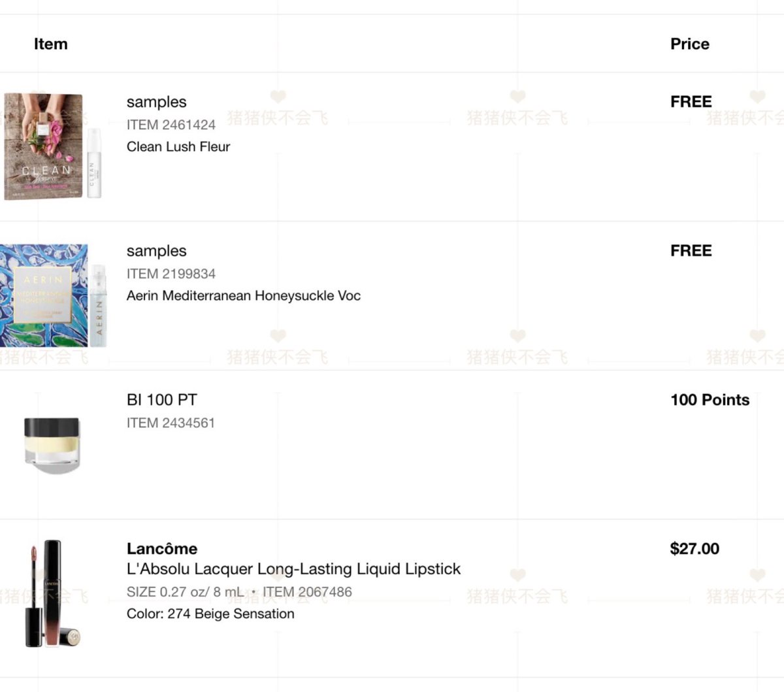784x692 pixels.
Task: Click the Price column header
Action: pyautogui.click(x=690, y=44)
